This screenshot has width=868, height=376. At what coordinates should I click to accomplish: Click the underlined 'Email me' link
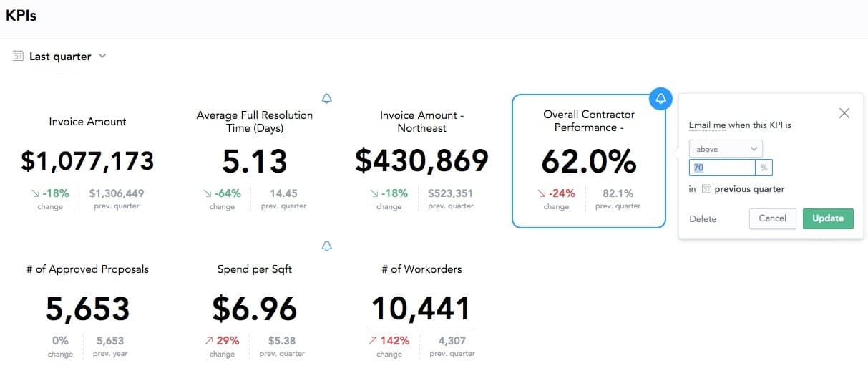click(707, 125)
